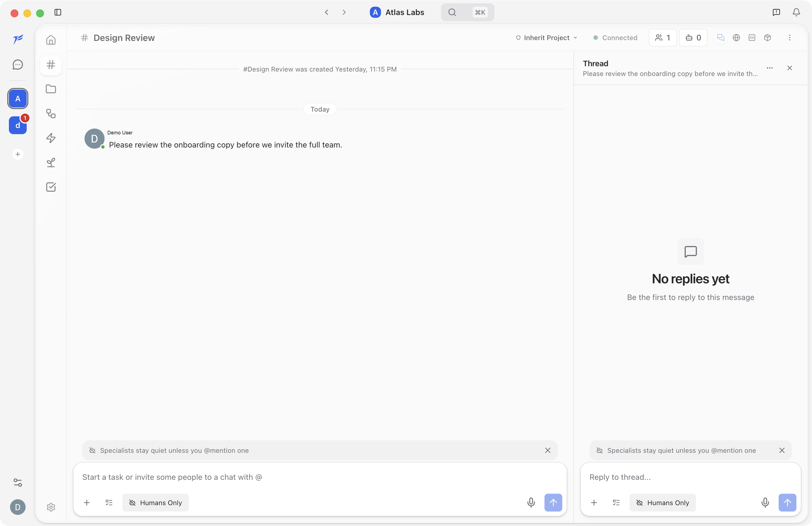Focus the main chat message input
Screen dimensions: 812x526
[x=320, y=477]
